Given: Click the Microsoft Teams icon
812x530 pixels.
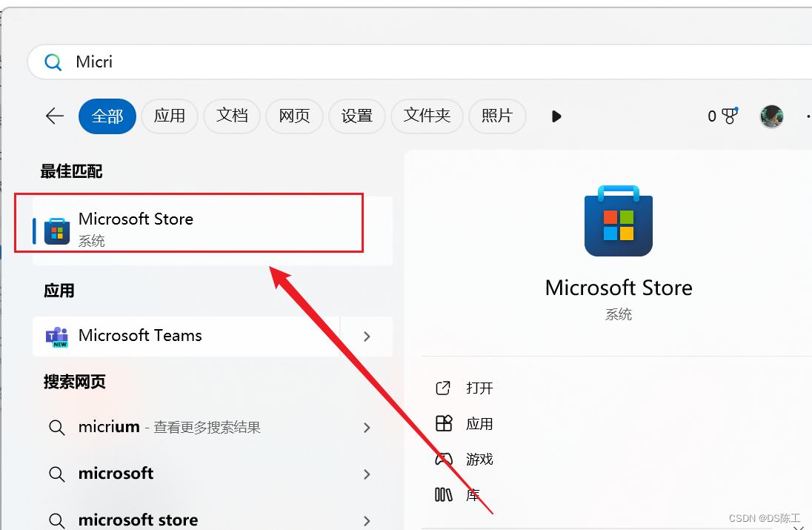Looking at the screenshot, I should click(57, 337).
